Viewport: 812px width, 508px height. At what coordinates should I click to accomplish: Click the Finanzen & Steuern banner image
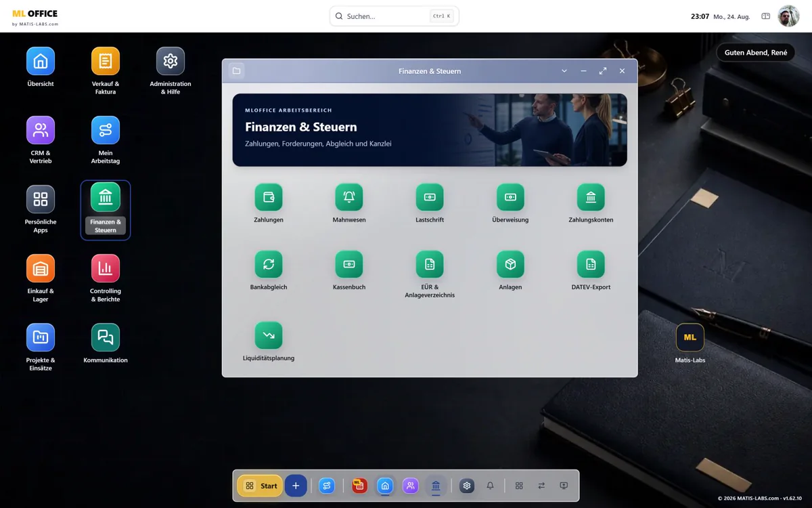430,130
